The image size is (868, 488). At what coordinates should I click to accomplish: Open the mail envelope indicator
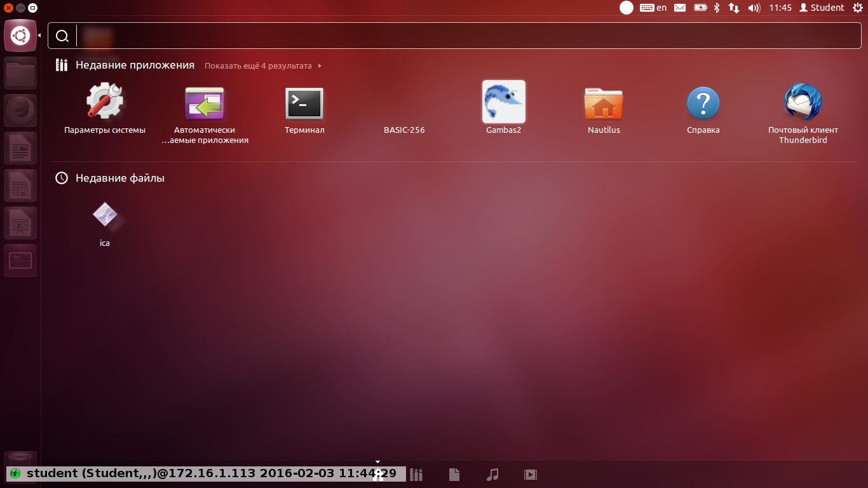coord(680,8)
